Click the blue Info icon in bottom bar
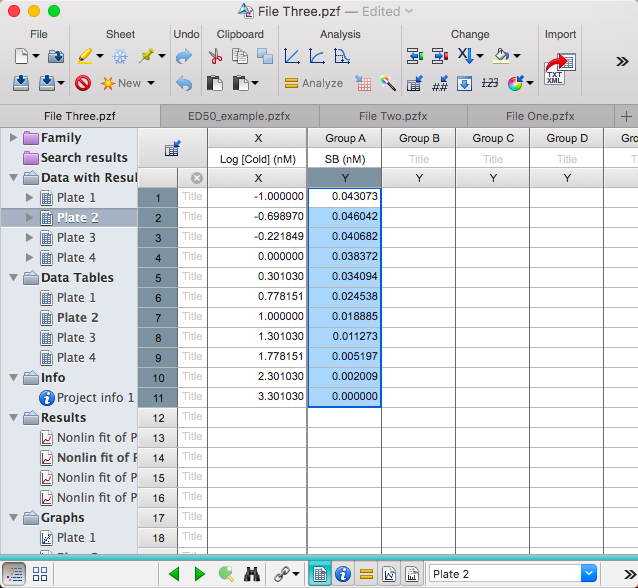This screenshot has width=638, height=588. (343, 574)
